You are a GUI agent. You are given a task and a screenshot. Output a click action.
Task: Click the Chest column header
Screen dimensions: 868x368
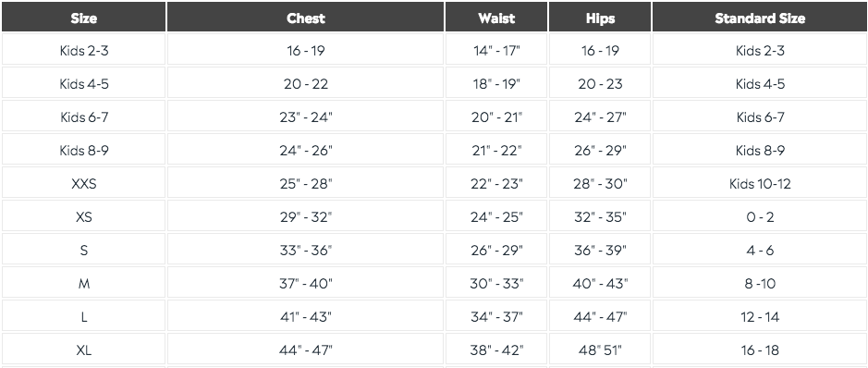point(306,18)
